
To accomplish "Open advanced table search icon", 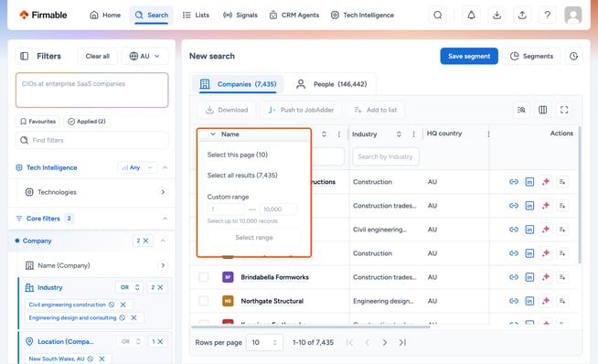I will (x=521, y=110).
